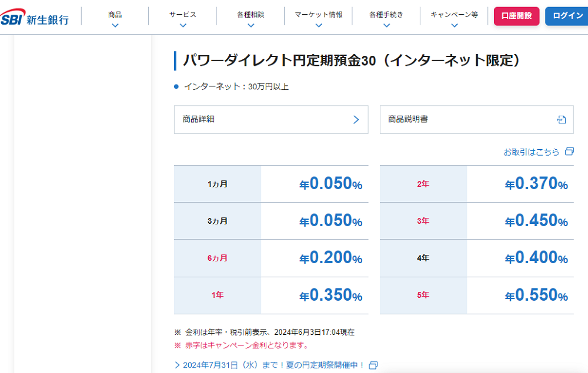Open the 夏の円定期祭開催中 campaign link
588x373 pixels.
pyautogui.click(x=273, y=365)
